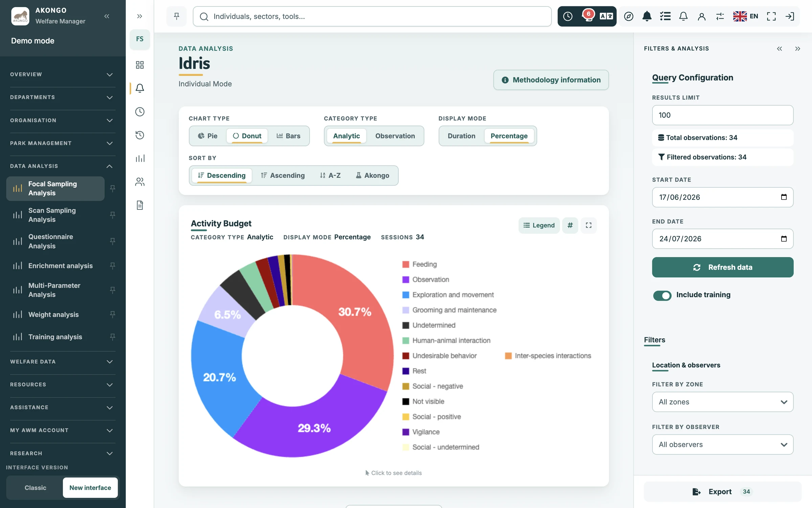
Task: Toggle the Include training switch
Action: point(662,295)
